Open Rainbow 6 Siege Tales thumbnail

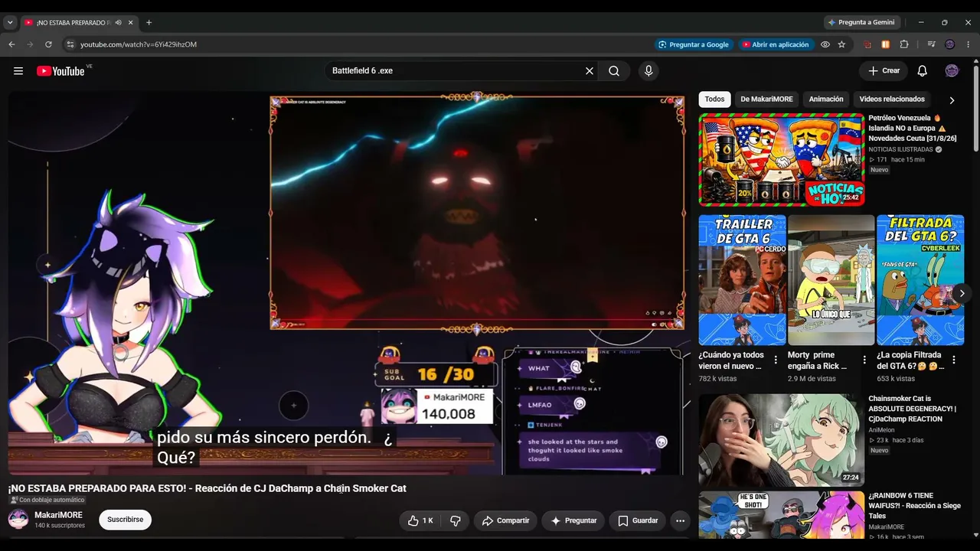782,516
